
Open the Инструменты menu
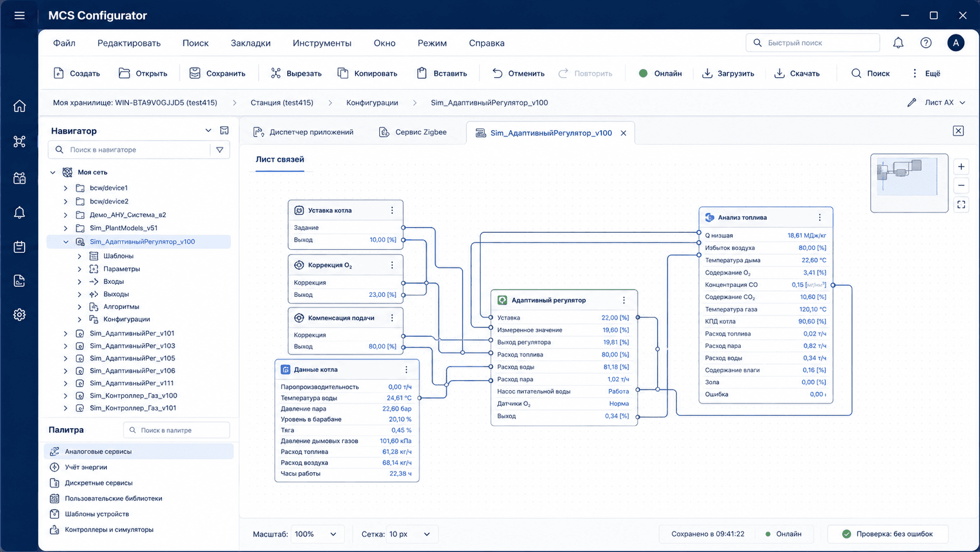322,43
